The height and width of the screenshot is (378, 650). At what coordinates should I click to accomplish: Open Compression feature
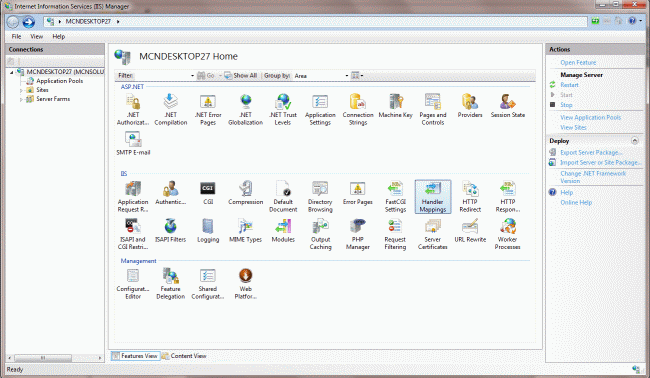pos(245,193)
